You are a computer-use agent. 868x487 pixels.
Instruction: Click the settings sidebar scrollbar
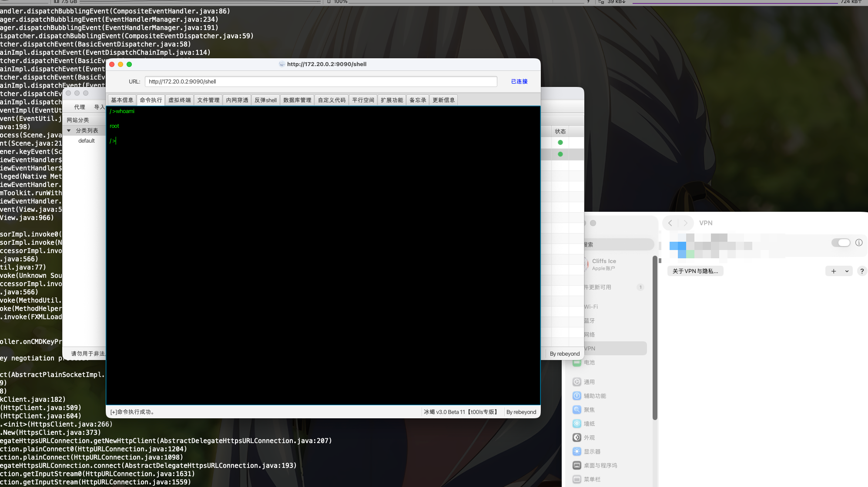tap(655, 339)
